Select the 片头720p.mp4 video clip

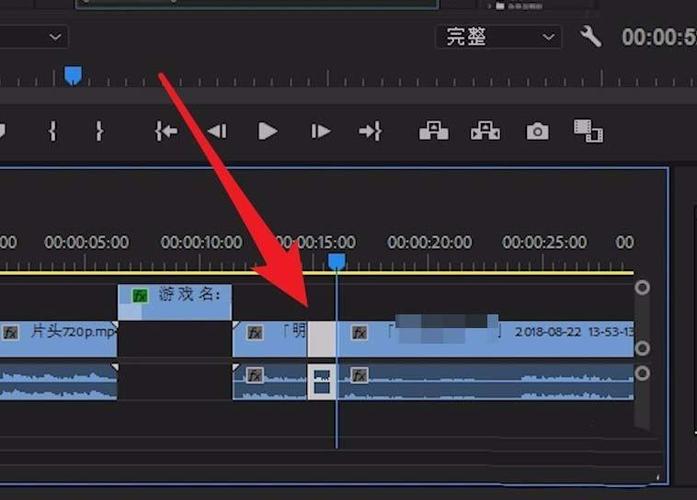point(58,338)
